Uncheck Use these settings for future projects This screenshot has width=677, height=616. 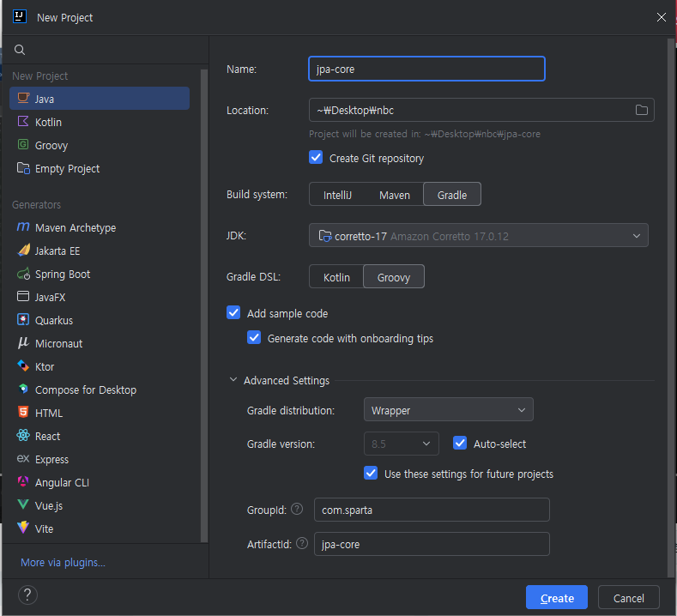click(x=371, y=473)
